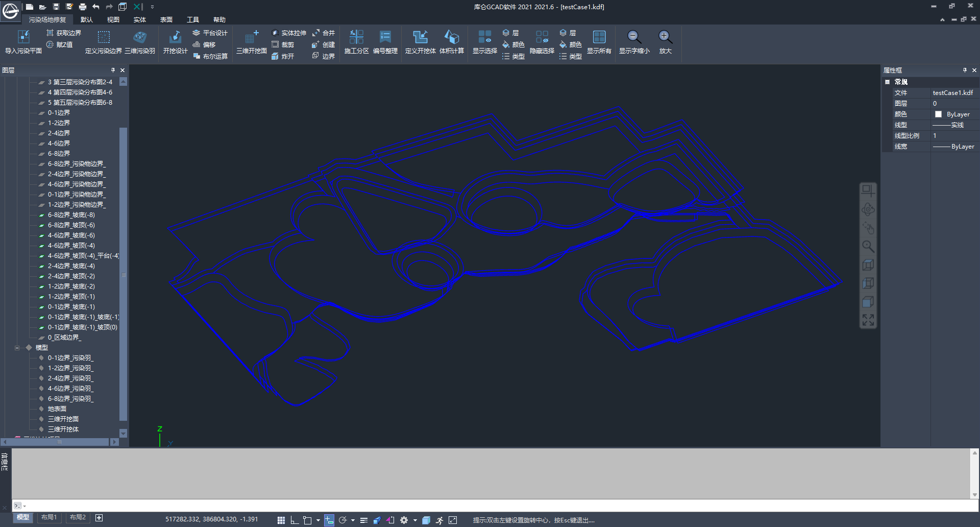The height and width of the screenshot is (527, 980).
Task: Click the 合并 merge tool
Action: (324, 33)
